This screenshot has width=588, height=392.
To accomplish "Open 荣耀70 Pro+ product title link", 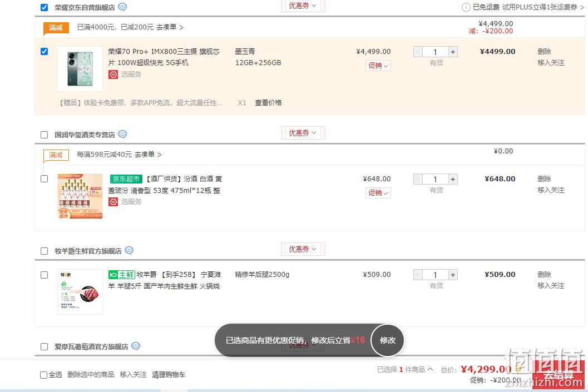I will [x=164, y=57].
